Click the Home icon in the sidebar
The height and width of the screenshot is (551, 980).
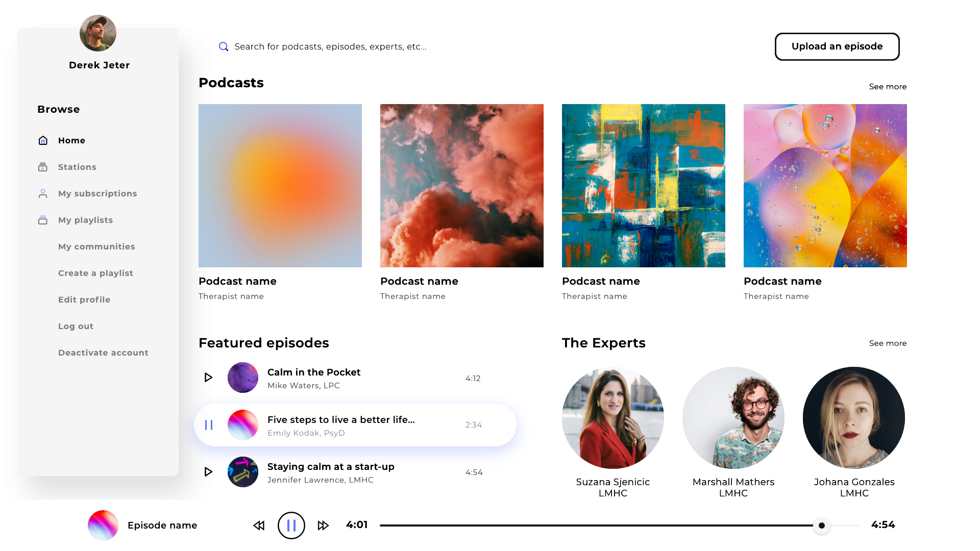coord(43,140)
